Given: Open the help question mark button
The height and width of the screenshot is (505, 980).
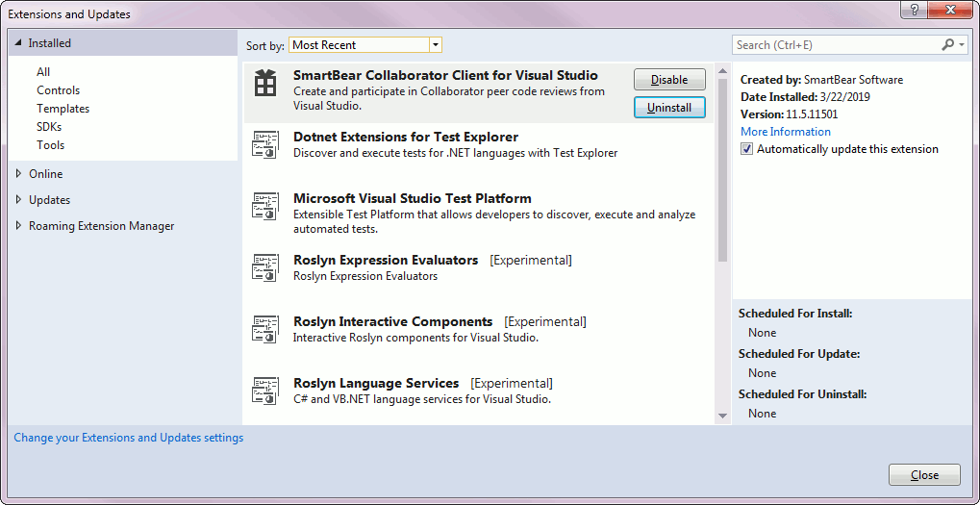Looking at the screenshot, I should pyautogui.click(x=913, y=9).
